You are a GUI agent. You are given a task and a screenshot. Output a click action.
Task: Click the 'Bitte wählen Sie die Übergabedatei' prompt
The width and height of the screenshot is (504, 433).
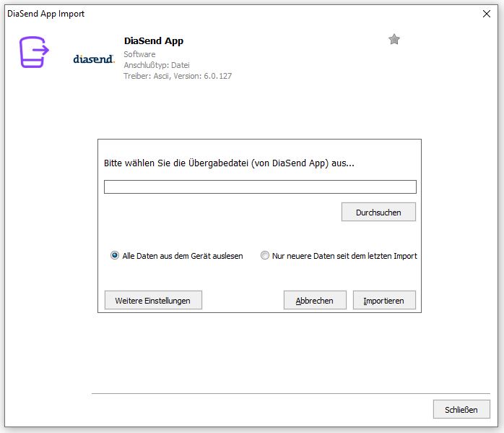pos(229,163)
